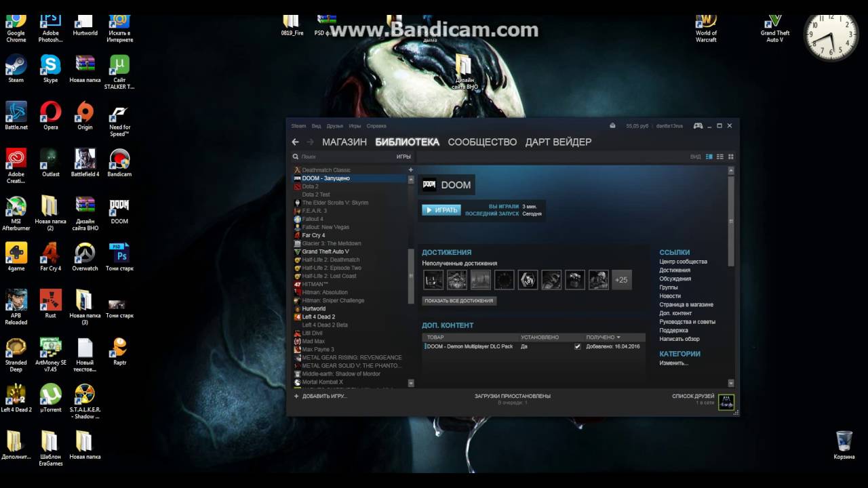Open Grand Theft Auto V desktop shortcut
The image size is (868, 488).
pos(775,27)
